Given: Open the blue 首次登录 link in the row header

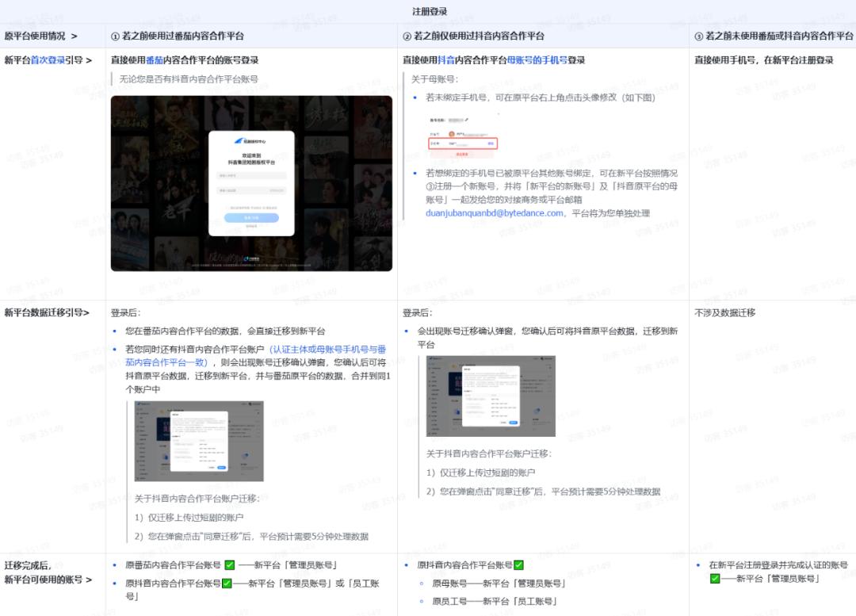Looking at the screenshot, I should tap(48, 60).
